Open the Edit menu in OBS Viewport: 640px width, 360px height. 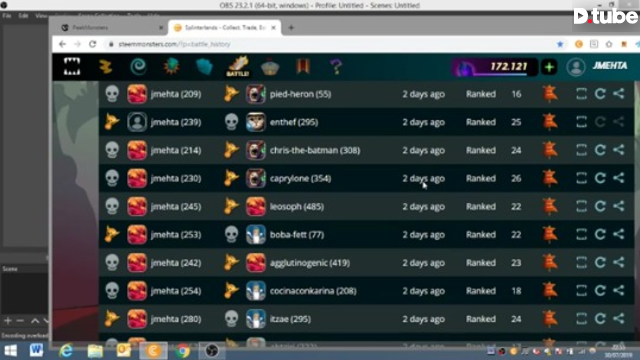pyautogui.click(x=23, y=16)
